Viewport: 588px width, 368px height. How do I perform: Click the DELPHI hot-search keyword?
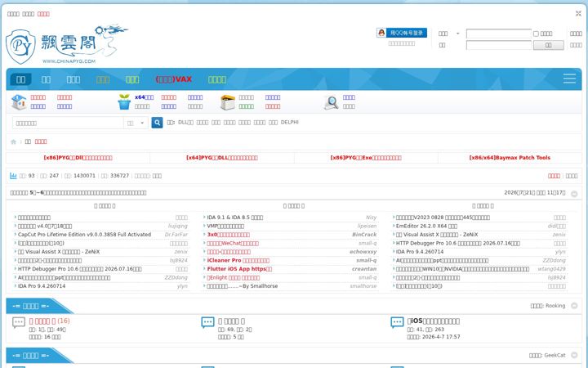click(289, 123)
